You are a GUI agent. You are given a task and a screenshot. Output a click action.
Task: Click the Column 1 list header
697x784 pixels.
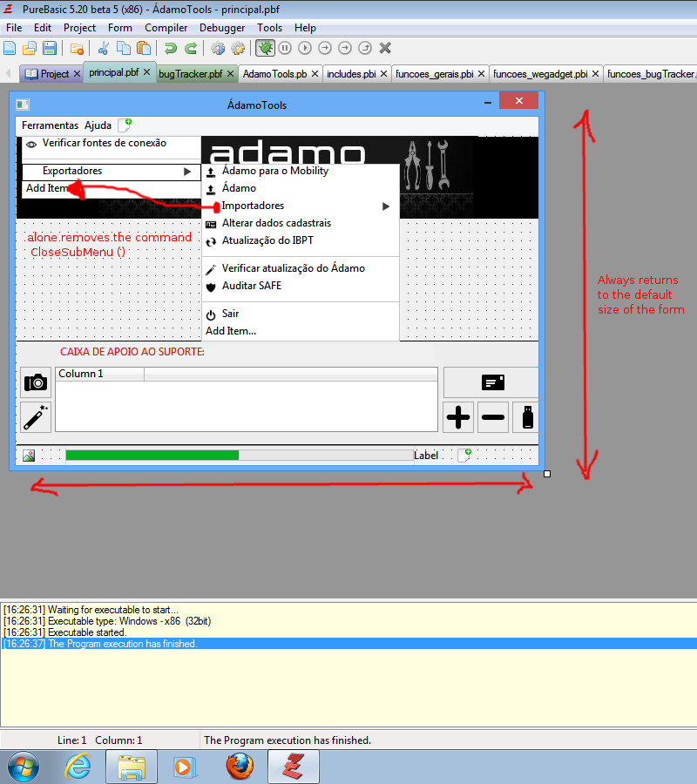100,374
